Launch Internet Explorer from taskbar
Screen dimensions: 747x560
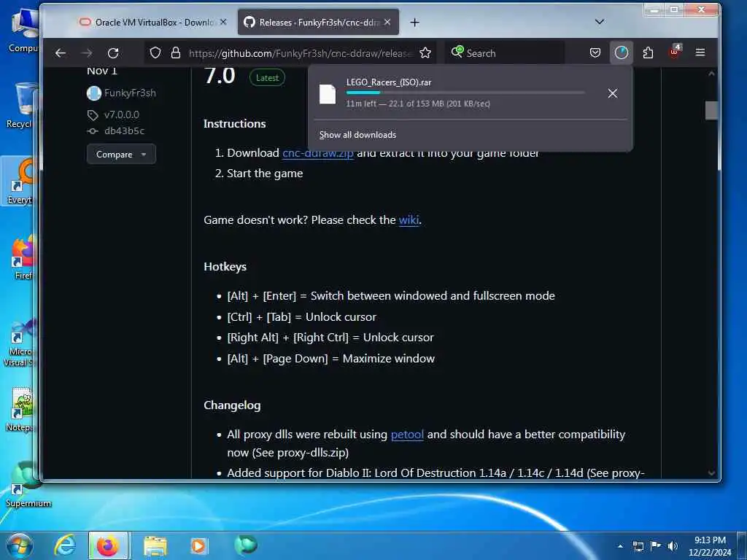(x=65, y=545)
